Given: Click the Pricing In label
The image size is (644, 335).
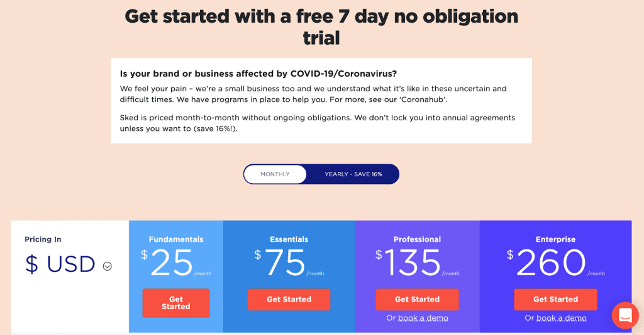Looking at the screenshot, I should (x=43, y=239).
